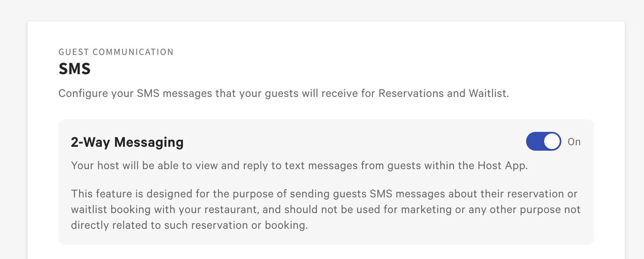Toggle the 2-Way Messaging switch off
644x259 pixels.
pos(543,141)
